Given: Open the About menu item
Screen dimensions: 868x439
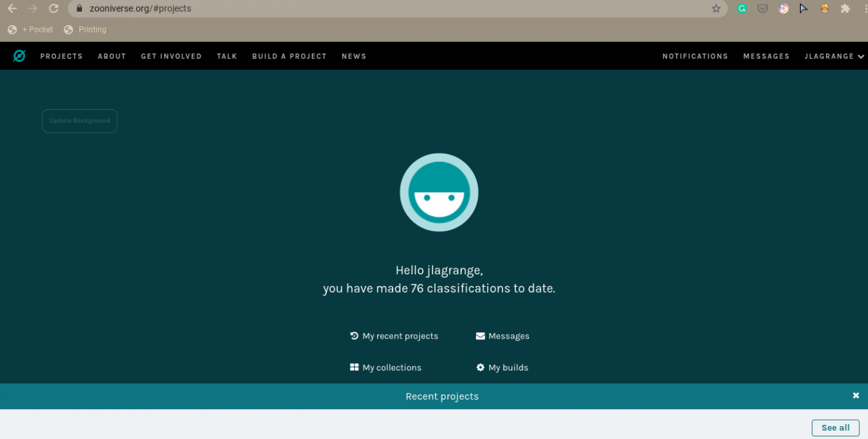Looking at the screenshot, I should 112,56.
